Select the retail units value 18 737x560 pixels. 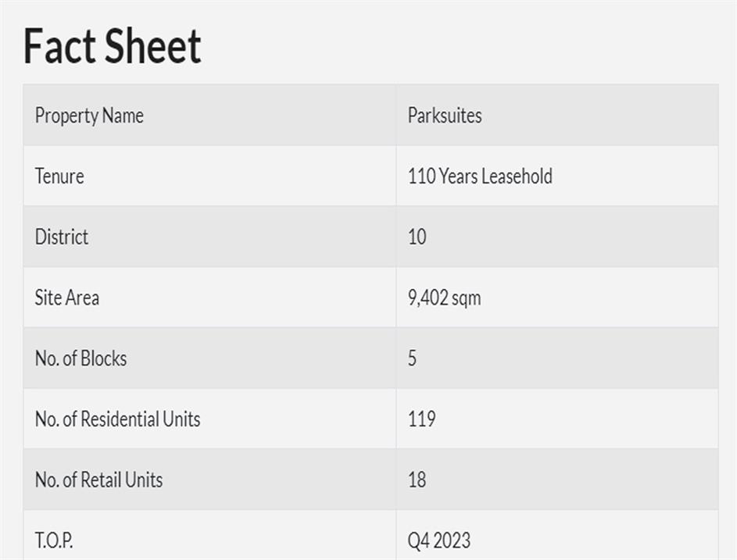coord(417,480)
